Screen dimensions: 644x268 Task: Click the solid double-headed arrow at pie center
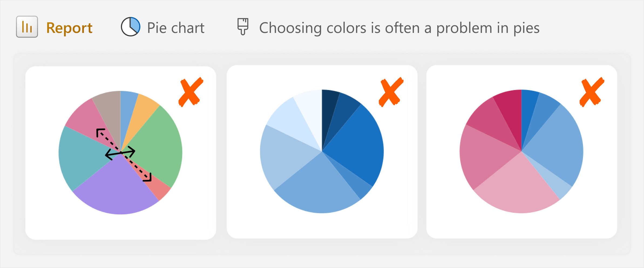pyautogui.click(x=120, y=153)
